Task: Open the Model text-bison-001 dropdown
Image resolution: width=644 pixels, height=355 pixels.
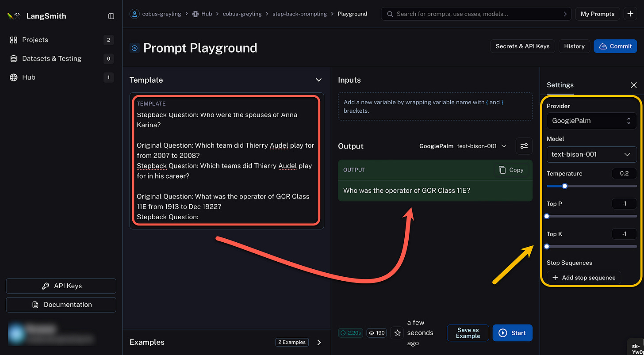Action: click(592, 154)
